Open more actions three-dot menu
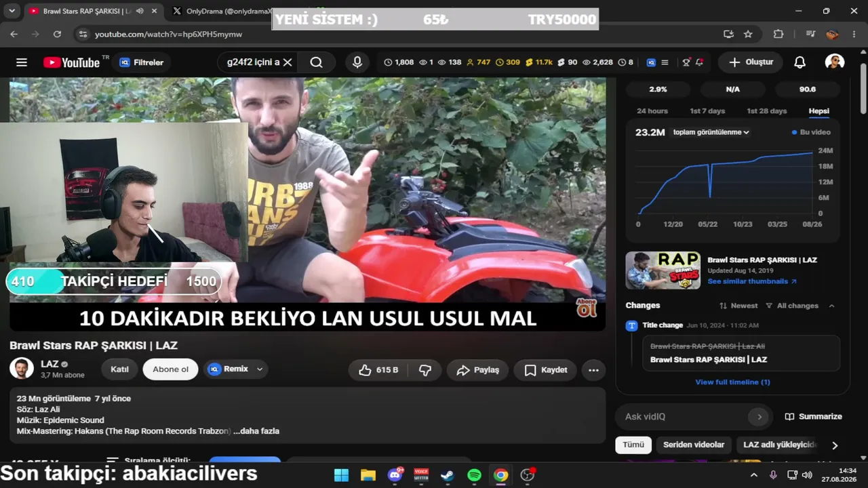Screen dimensions: 868x488 [593, 370]
